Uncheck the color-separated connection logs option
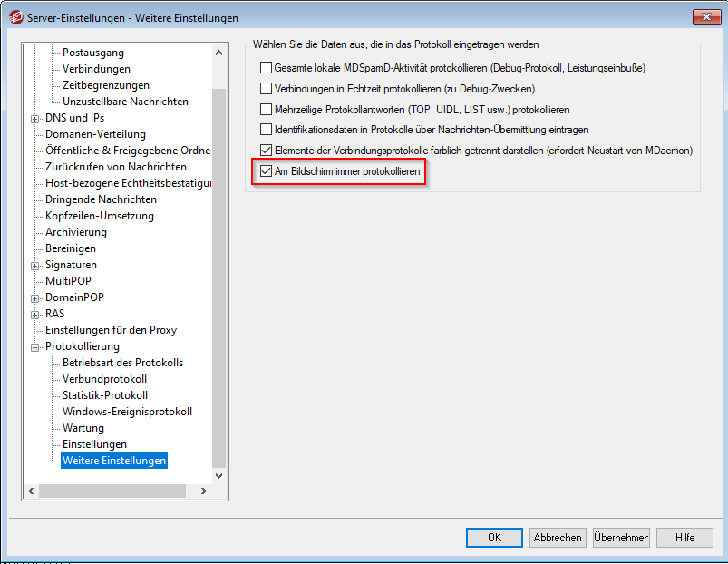This screenshot has width=728, height=564. coord(266,151)
